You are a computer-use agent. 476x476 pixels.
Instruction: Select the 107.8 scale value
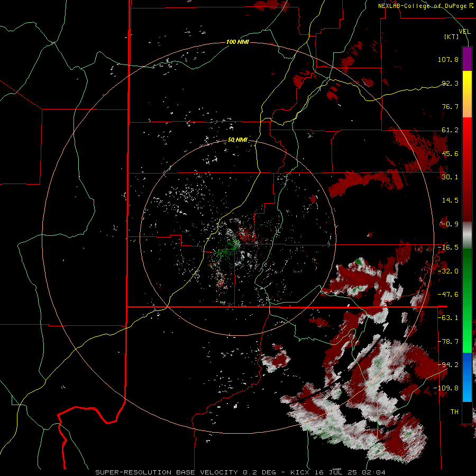pos(448,59)
